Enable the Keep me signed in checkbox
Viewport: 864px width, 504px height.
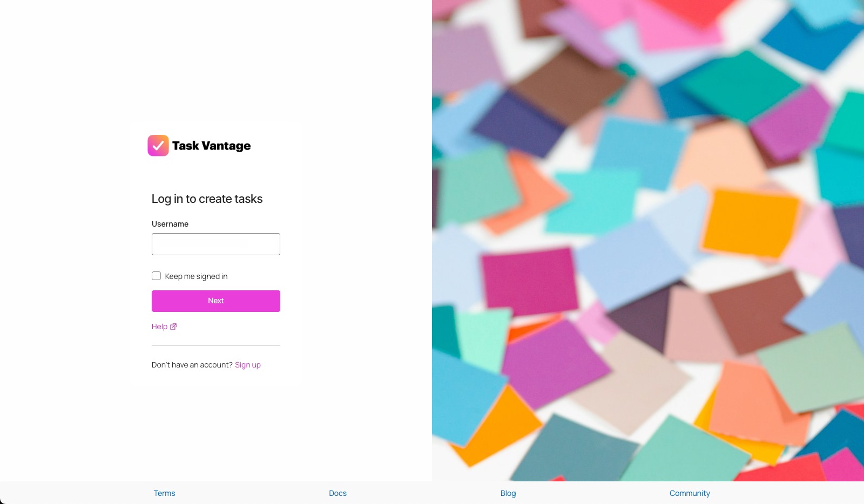coord(156,275)
